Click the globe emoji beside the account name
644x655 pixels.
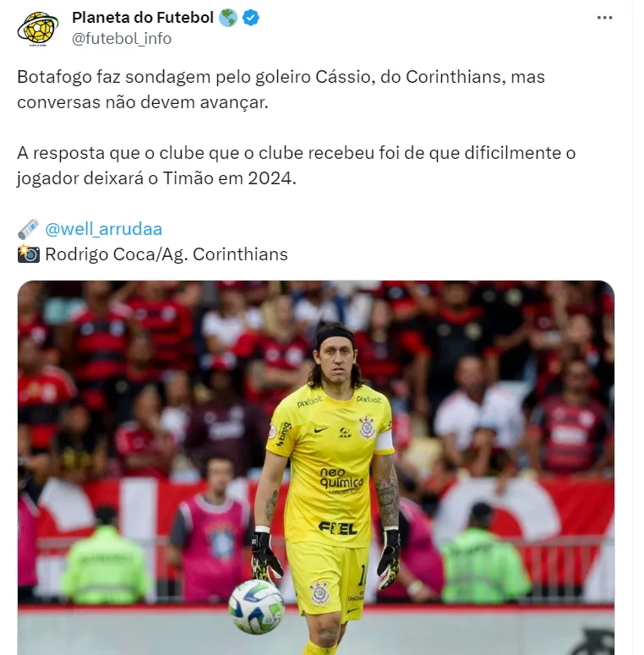point(228,18)
